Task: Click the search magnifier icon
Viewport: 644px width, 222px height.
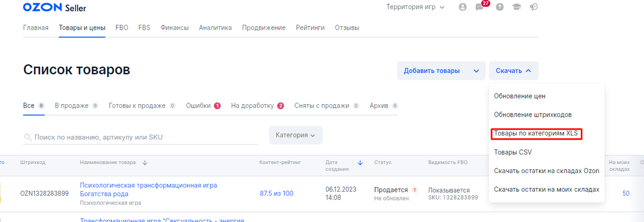Action: pyautogui.click(x=28, y=138)
